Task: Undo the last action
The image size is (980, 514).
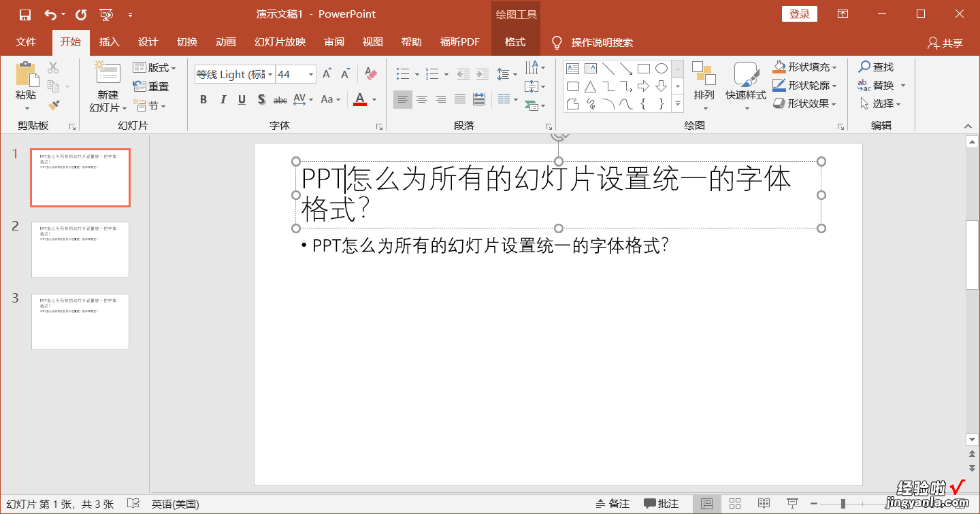Action: (x=50, y=14)
